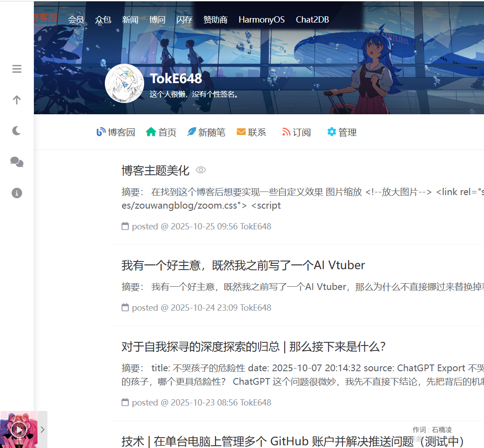Screen dimensions: 484x448
Task: Click the 首页 text link
Action: point(167,132)
